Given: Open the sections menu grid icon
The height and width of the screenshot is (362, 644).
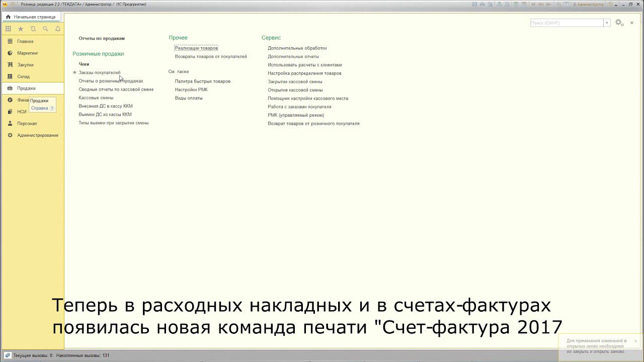Looking at the screenshot, I should (x=8, y=29).
